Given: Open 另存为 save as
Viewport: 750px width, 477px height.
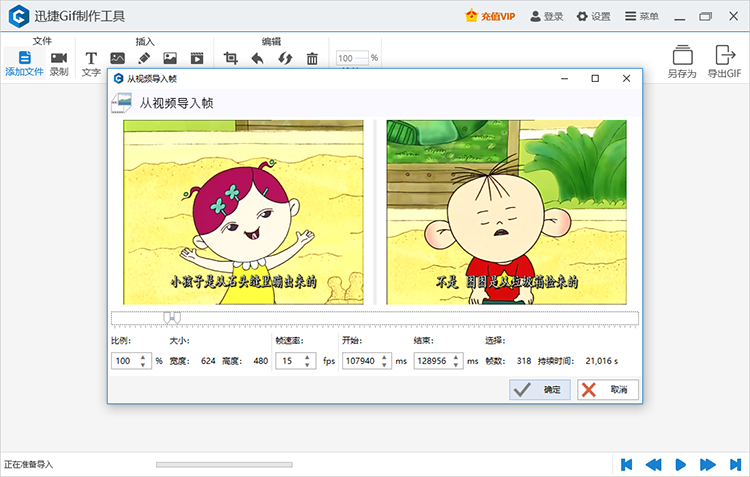Looking at the screenshot, I should tap(682, 61).
